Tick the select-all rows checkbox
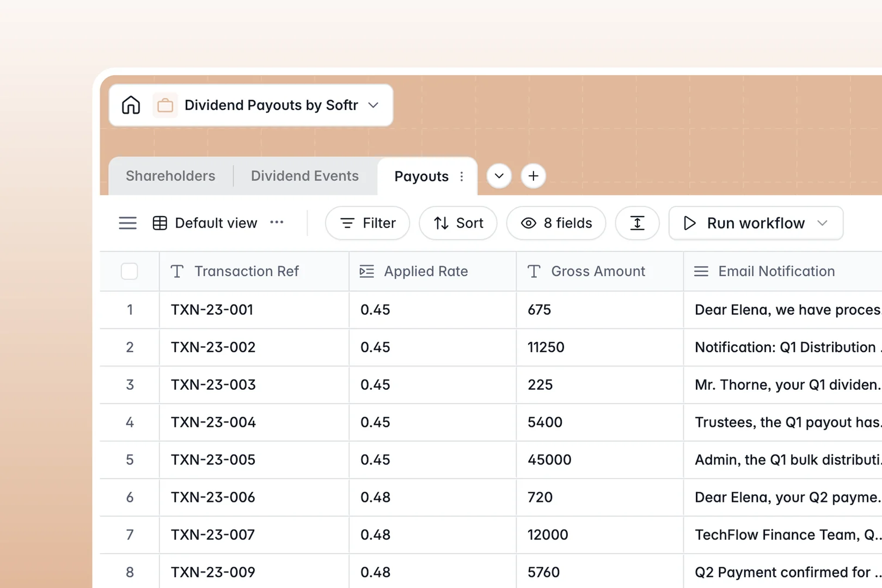Screen dimensions: 882x588 point(130,271)
